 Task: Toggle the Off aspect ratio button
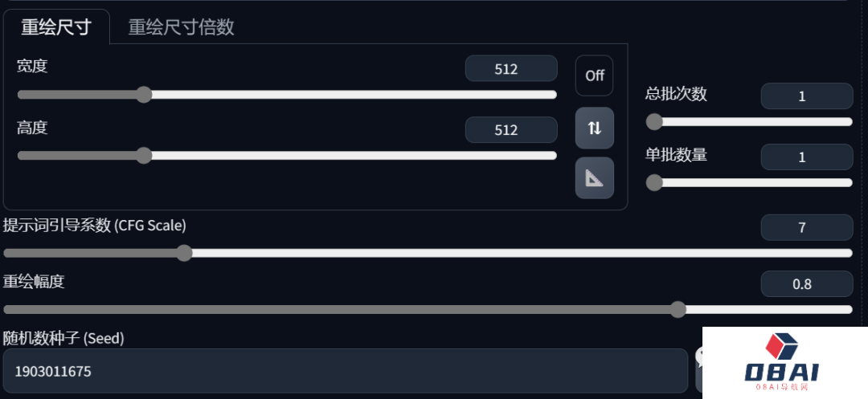click(595, 75)
